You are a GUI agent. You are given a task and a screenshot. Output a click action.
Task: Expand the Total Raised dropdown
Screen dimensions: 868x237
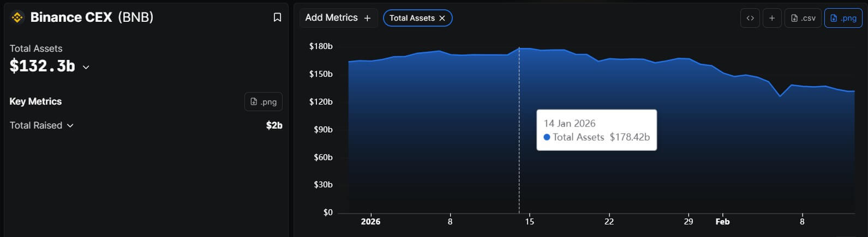[70, 125]
